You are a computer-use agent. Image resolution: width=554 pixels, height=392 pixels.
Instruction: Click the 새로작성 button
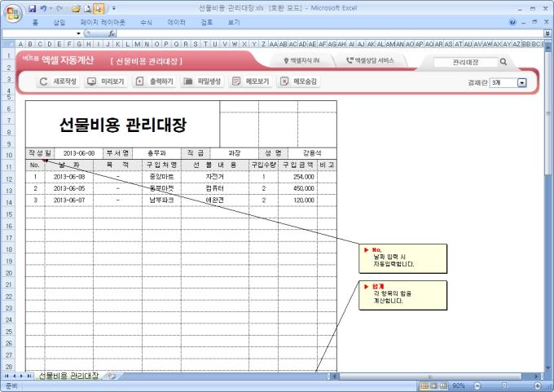(59, 81)
